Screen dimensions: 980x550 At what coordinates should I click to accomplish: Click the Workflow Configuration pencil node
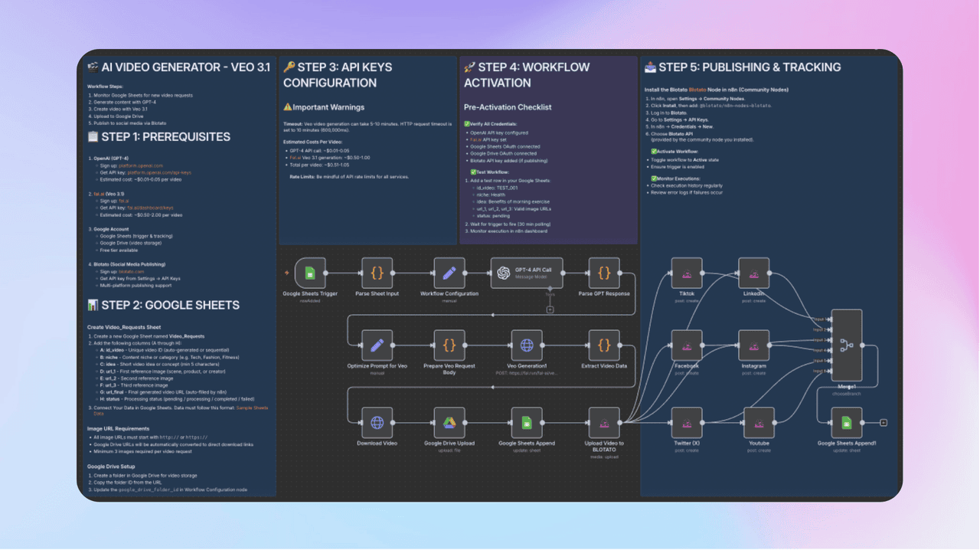pos(449,273)
